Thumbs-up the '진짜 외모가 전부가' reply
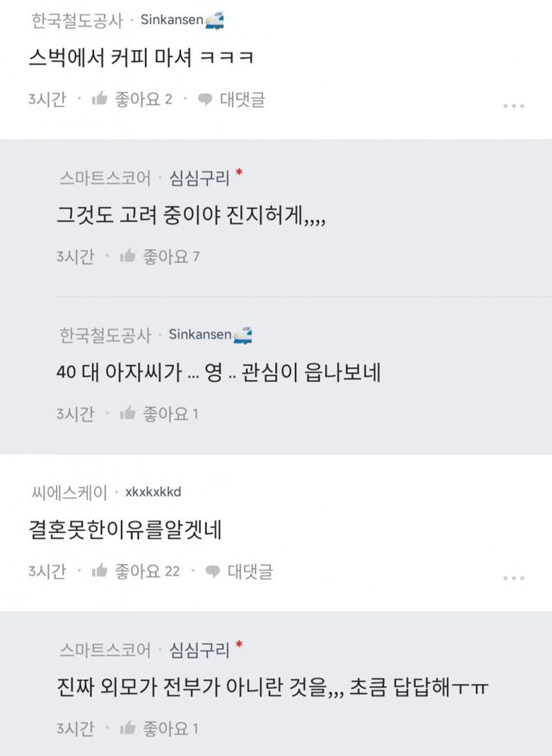This screenshot has width=552, height=756. pyautogui.click(x=128, y=728)
